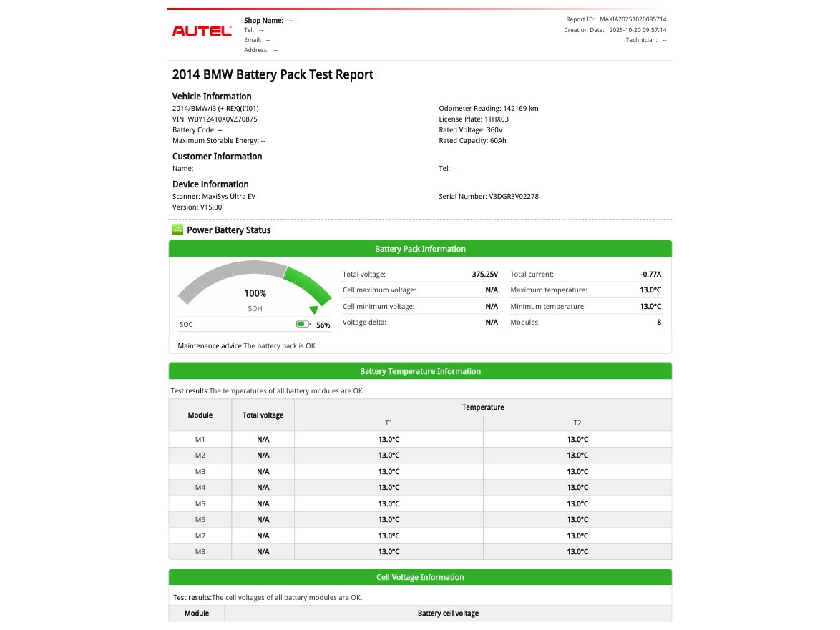The height and width of the screenshot is (630, 840).
Task: Select the M1 module row label
Action: [200, 439]
